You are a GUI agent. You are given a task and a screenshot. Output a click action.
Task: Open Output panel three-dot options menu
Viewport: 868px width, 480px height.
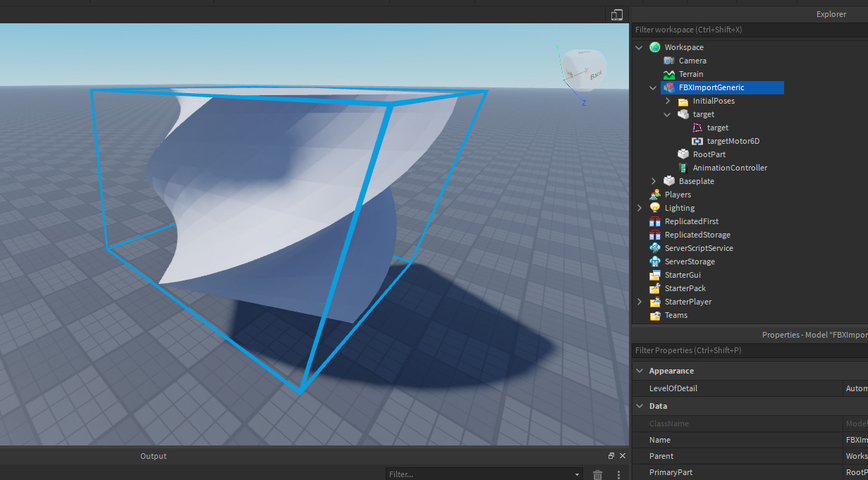[619, 475]
